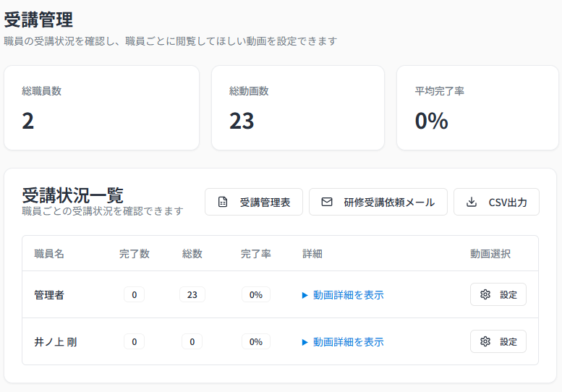Expand 動画詳細を表示 for 井ノ上 剛
This screenshot has width=562, height=392.
pyautogui.click(x=343, y=342)
